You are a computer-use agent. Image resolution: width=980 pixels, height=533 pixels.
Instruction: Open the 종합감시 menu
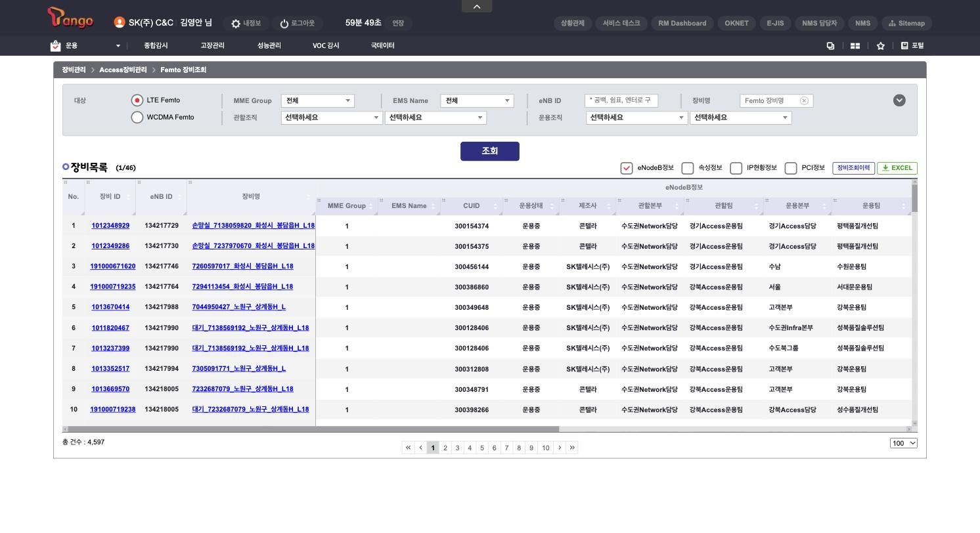[x=156, y=46]
